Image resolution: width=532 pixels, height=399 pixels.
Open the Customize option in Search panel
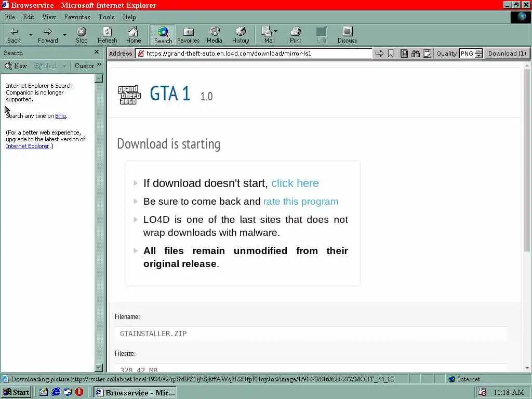[84, 66]
